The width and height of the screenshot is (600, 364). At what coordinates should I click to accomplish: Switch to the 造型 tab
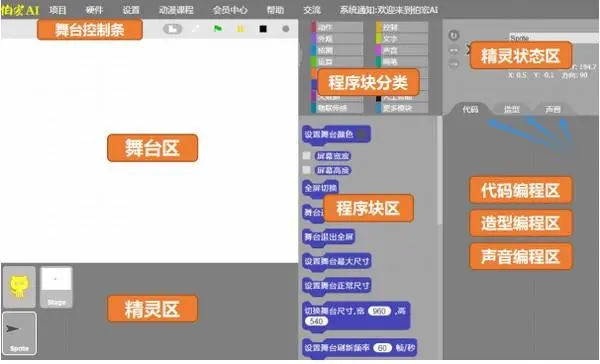pos(512,109)
